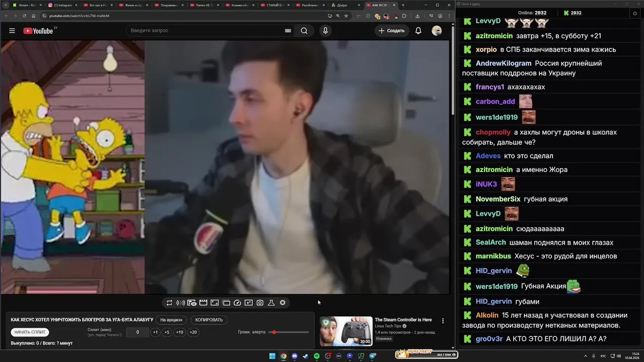Screen dimensions: 644x362
Task: Open the flask experiments icon under video
Action: pyautogui.click(x=271, y=303)
